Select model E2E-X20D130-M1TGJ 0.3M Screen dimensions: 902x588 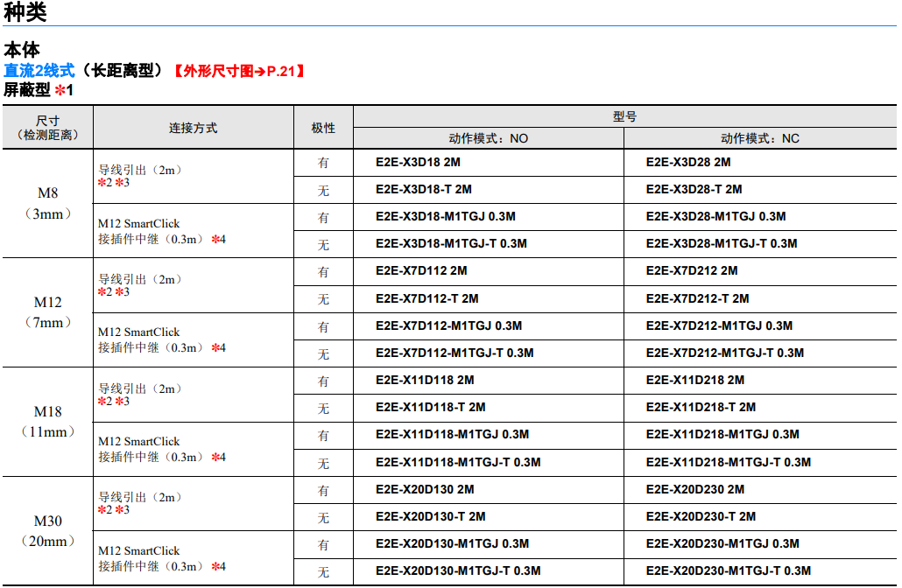tap(453, 543)
